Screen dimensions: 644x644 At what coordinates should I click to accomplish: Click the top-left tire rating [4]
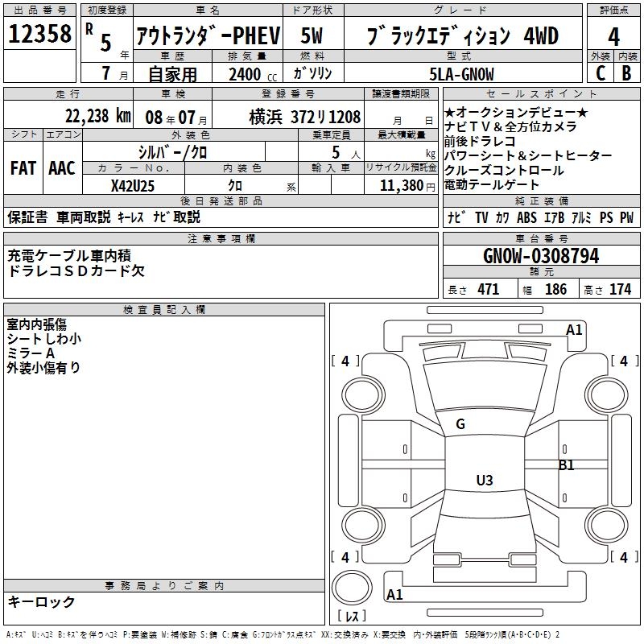(345, 361)
